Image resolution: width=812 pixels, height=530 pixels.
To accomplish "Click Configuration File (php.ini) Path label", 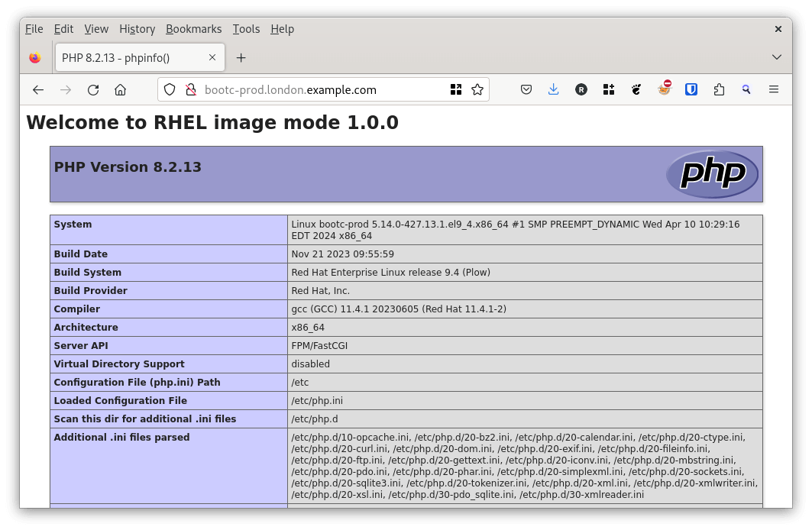I will pyautogui.click(x=137, y=383).
